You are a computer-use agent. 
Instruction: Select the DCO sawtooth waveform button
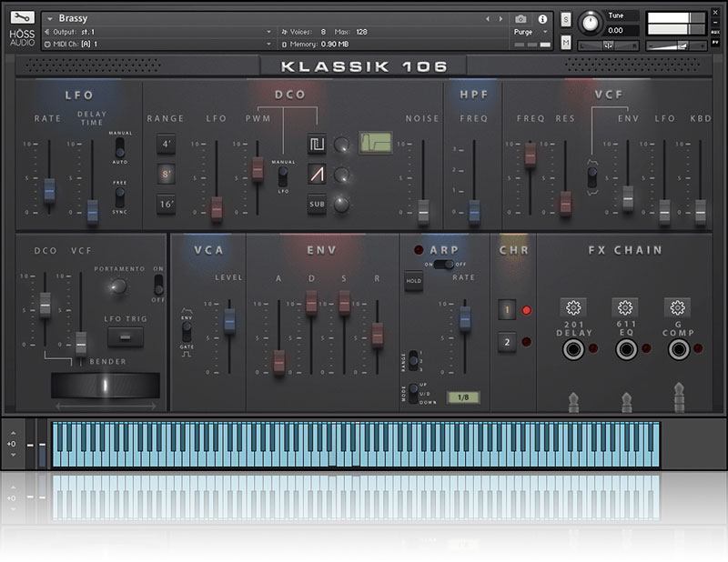point(317,175)
